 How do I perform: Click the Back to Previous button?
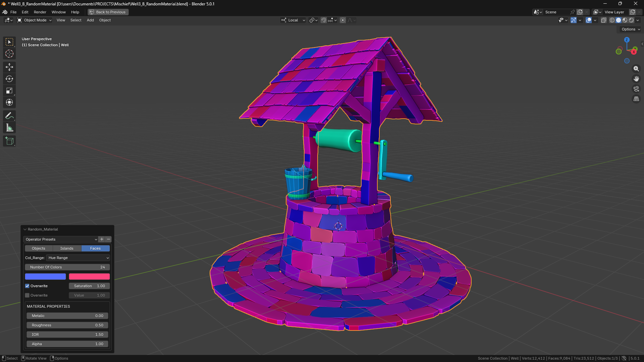[x=108, y=12]
